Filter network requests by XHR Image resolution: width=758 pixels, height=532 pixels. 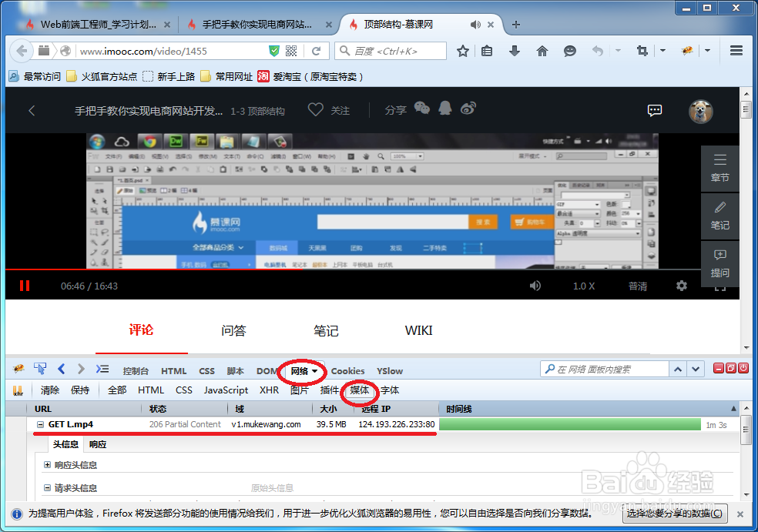[269, 390]
